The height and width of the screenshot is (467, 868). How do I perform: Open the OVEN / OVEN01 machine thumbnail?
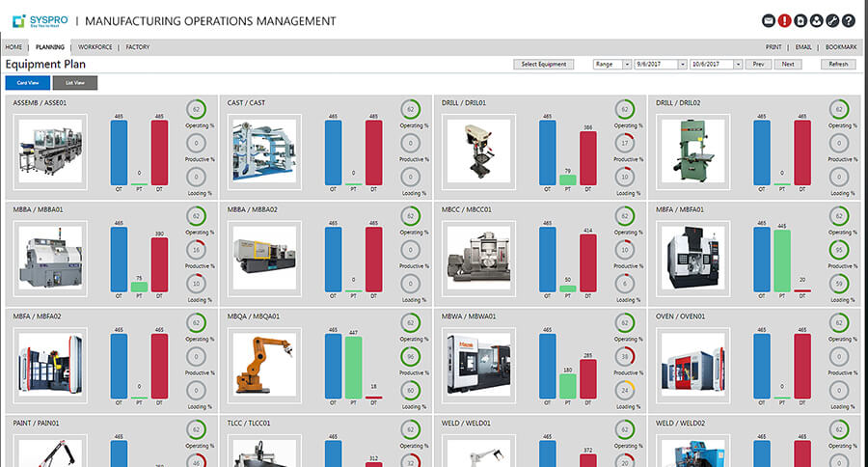click(x=693, y=365)
